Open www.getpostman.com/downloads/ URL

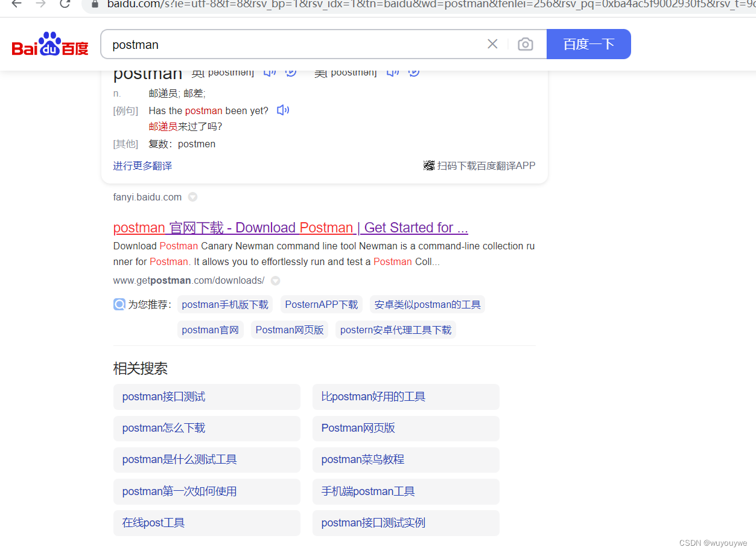pyautogui.click(x=189, y=281)
